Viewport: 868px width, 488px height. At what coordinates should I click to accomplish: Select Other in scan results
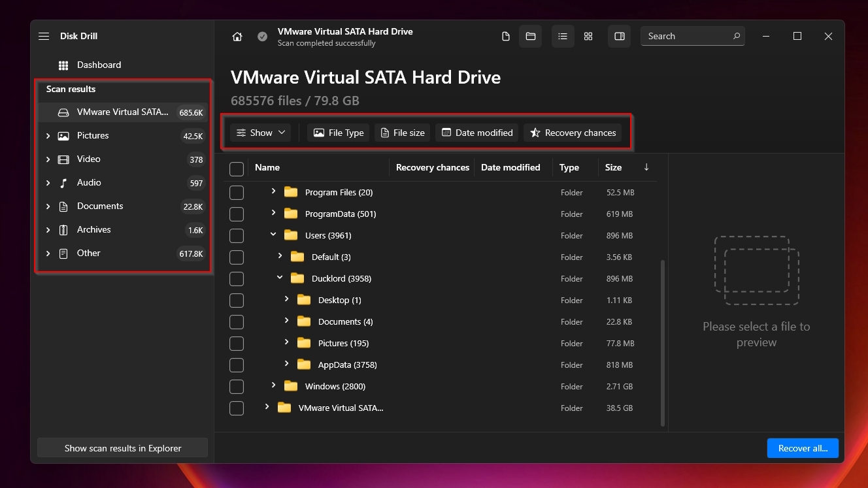click(x=122, y=253)
